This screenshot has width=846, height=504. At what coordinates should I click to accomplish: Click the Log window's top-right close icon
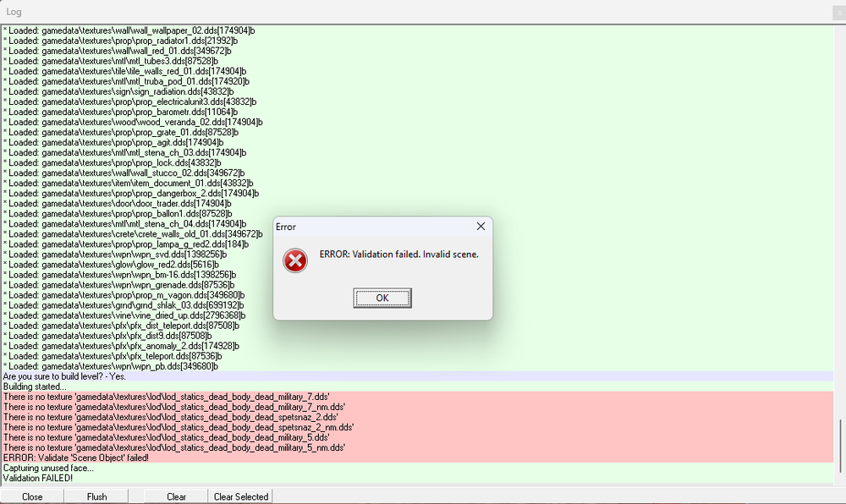point(839,13)
